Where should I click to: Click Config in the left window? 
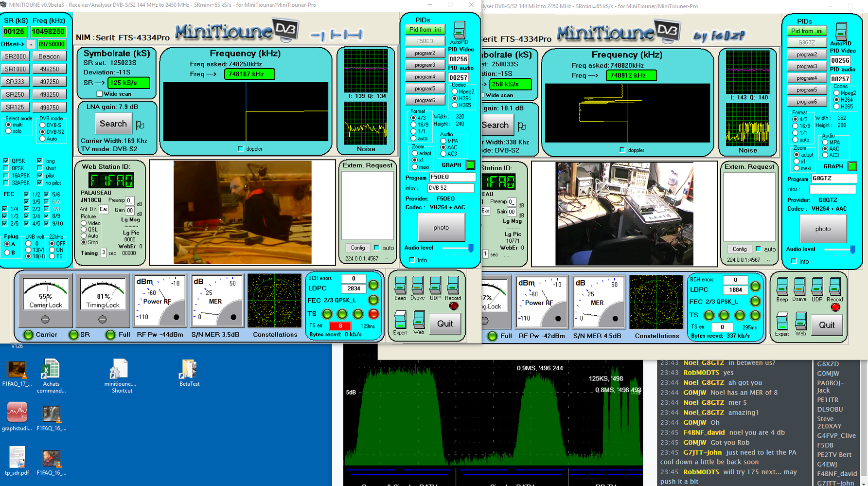point(358,248)
